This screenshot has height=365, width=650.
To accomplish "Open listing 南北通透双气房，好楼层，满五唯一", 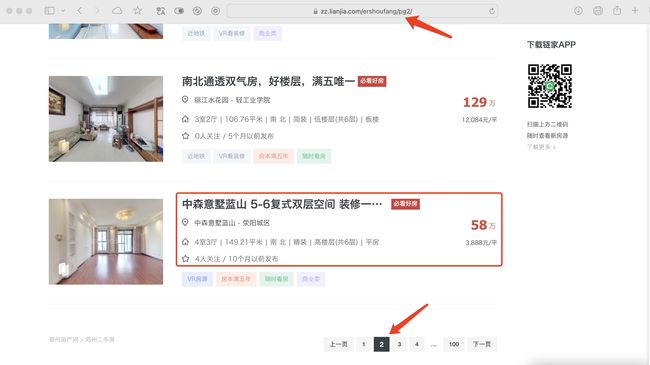I will click(x=268, y=81).
